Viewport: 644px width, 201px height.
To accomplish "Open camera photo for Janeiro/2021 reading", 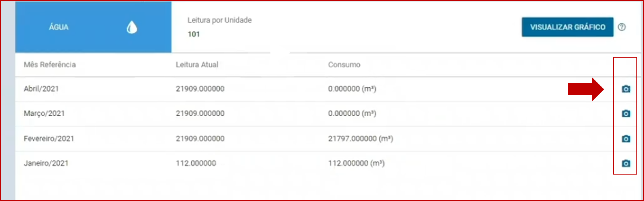I will [x=626, y=163].
